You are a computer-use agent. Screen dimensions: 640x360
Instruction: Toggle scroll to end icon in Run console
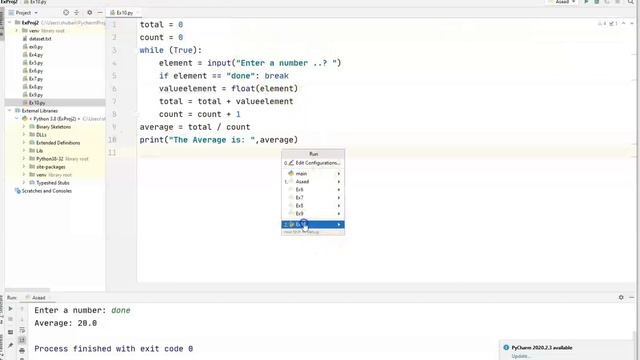pos(22,340)
